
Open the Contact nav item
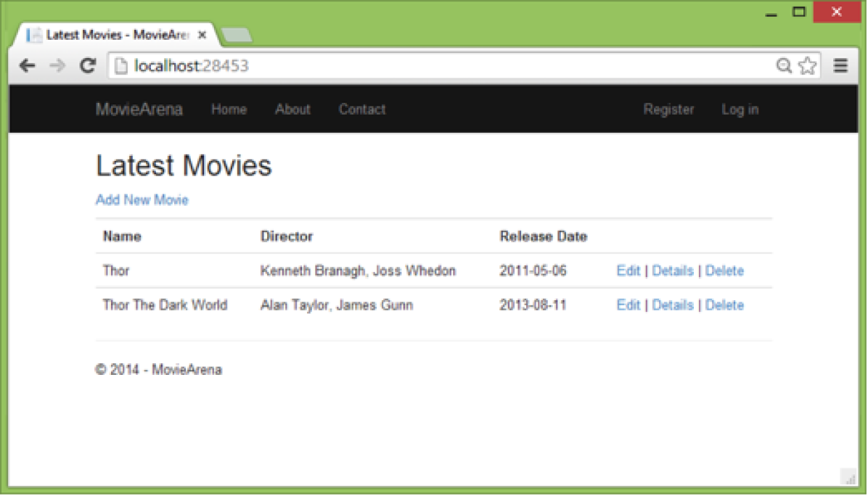tap(362, 109)
